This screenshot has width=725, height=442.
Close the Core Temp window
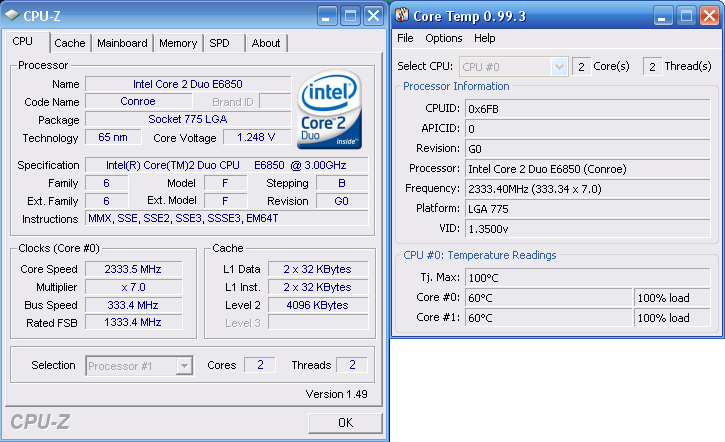click(709, 16)
